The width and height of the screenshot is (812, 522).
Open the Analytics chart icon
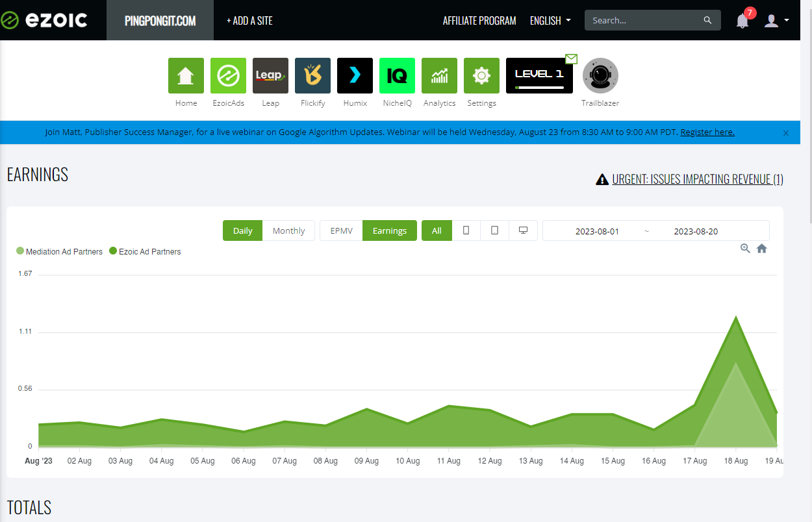coord(439,75)
